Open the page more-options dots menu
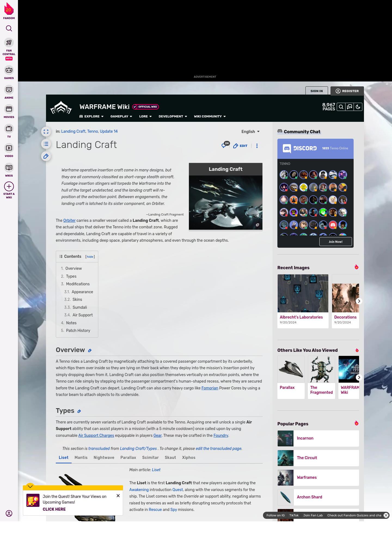The height and width of the screenshot is (545, 392). [257, 146]
